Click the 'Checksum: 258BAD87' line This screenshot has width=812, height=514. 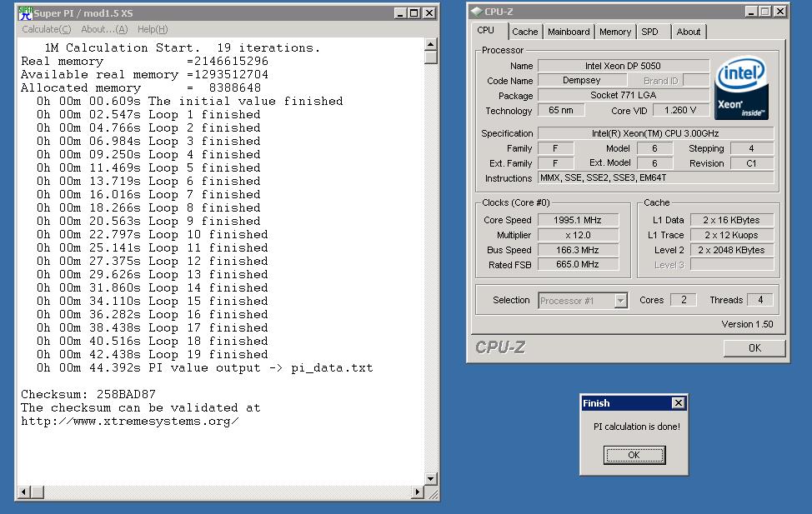click(x=88, y=394)
